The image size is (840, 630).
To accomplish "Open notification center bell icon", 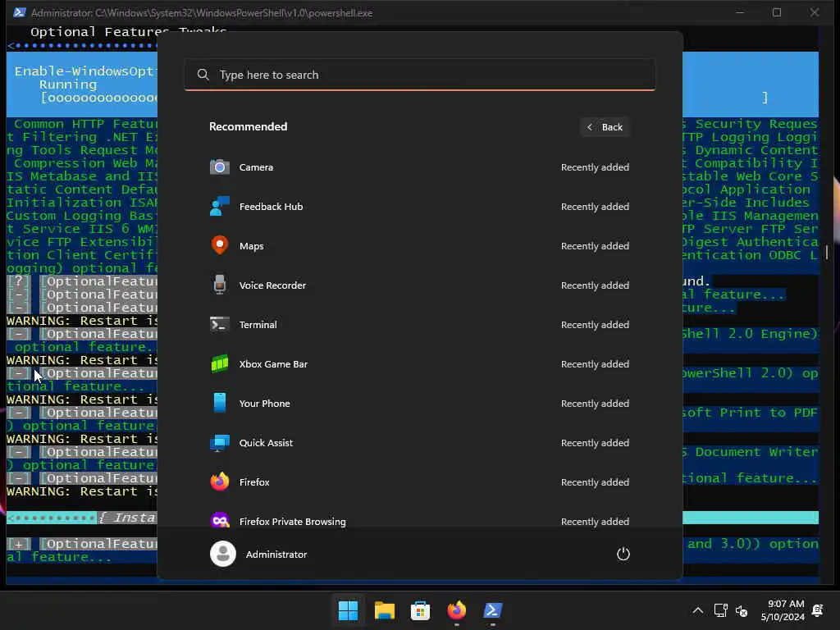I will click(x=818, y=610).
